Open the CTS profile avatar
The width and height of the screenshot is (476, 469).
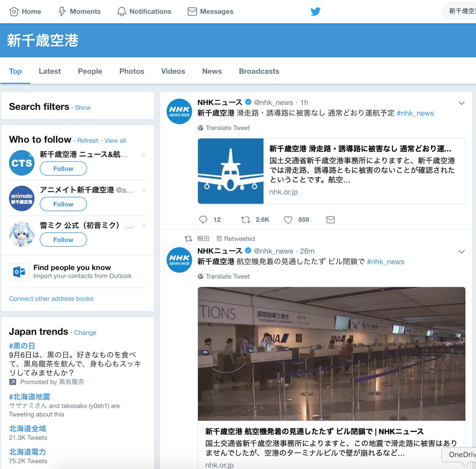click(x=22, y=163)
